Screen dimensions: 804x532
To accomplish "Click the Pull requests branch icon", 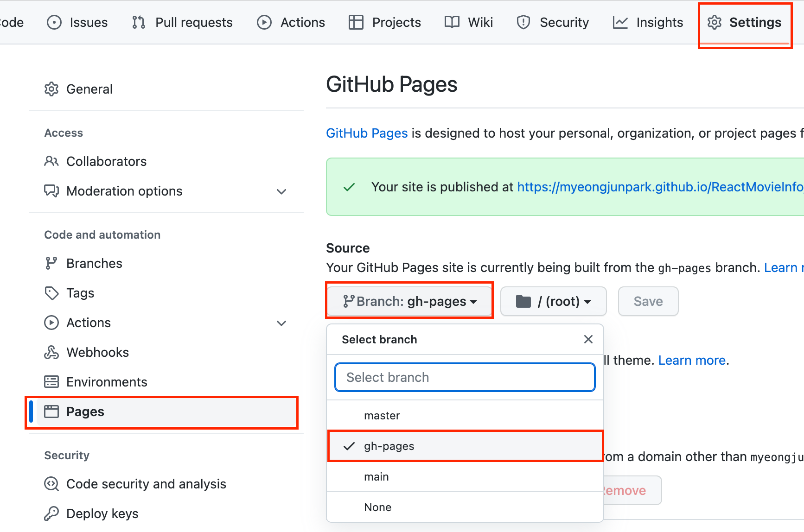I will tap(139, 22).
